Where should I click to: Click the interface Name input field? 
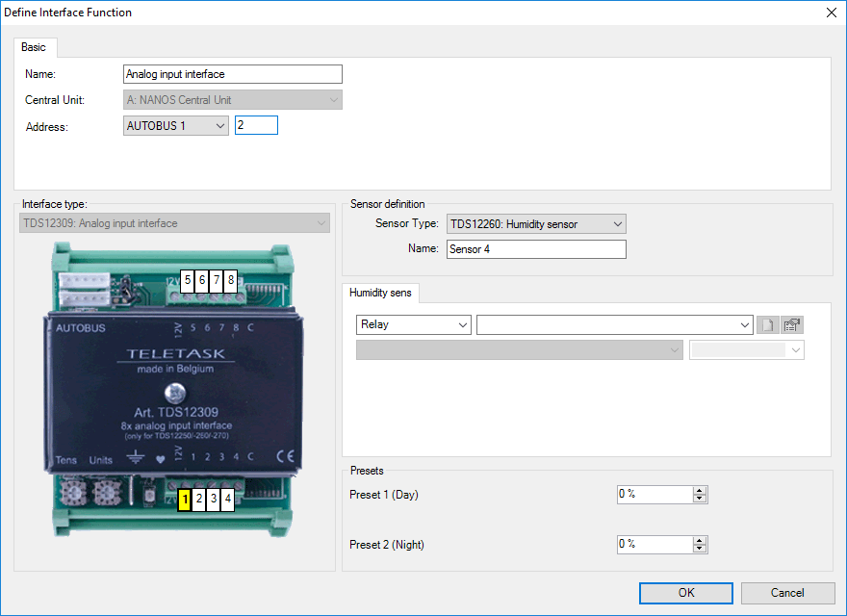point(233,74)
